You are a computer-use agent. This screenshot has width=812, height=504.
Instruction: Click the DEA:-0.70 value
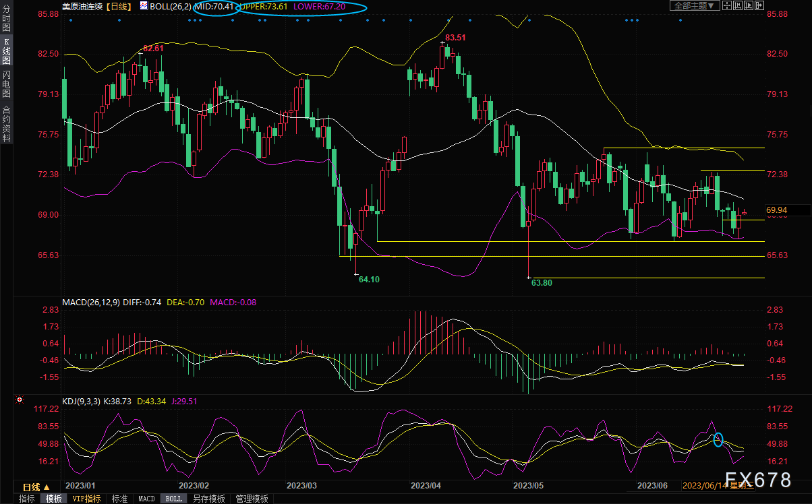186,303
